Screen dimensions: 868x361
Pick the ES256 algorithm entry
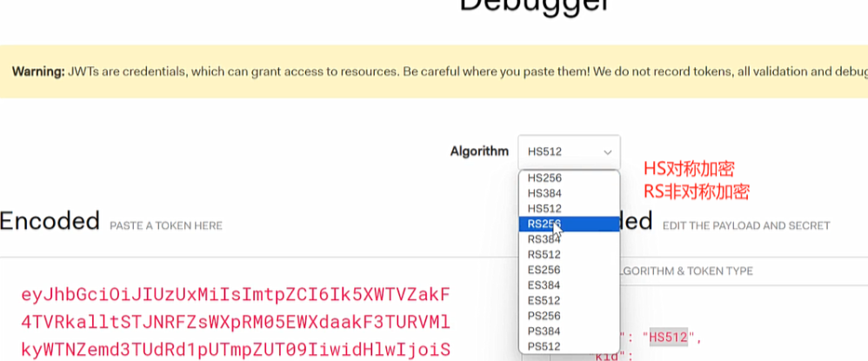[x=544, y=270]
